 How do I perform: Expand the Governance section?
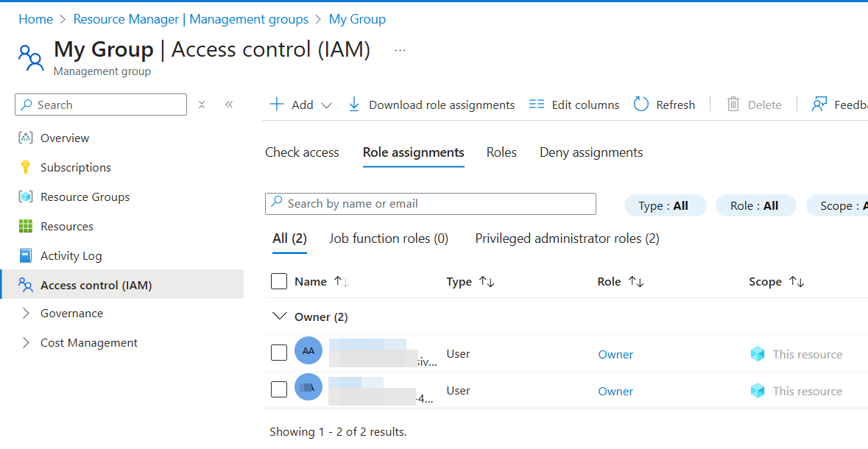click(26, 313)
